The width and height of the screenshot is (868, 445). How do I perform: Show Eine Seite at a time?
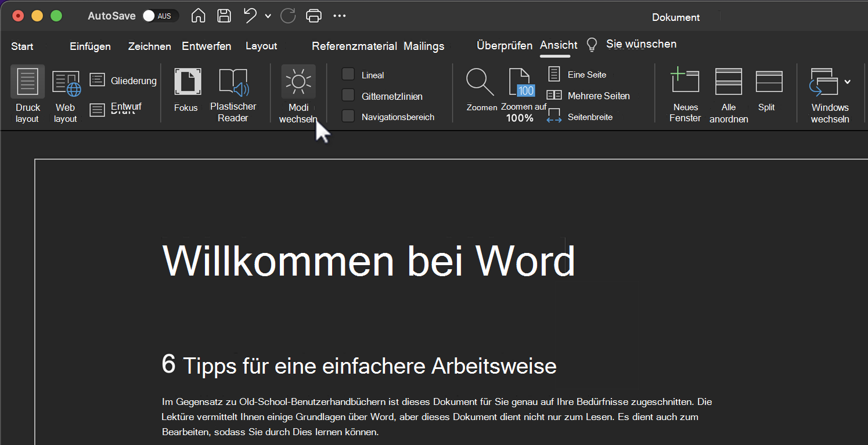pos(577,74)
